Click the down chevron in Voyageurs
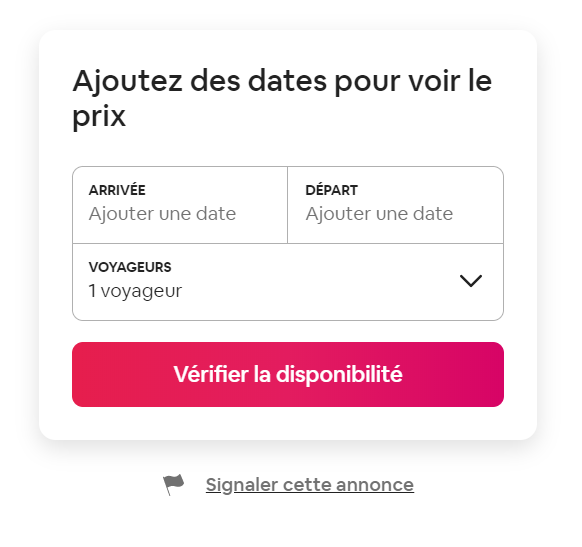Image resolution: width=582 pixels, height=547 pixels. click(471, 281)
